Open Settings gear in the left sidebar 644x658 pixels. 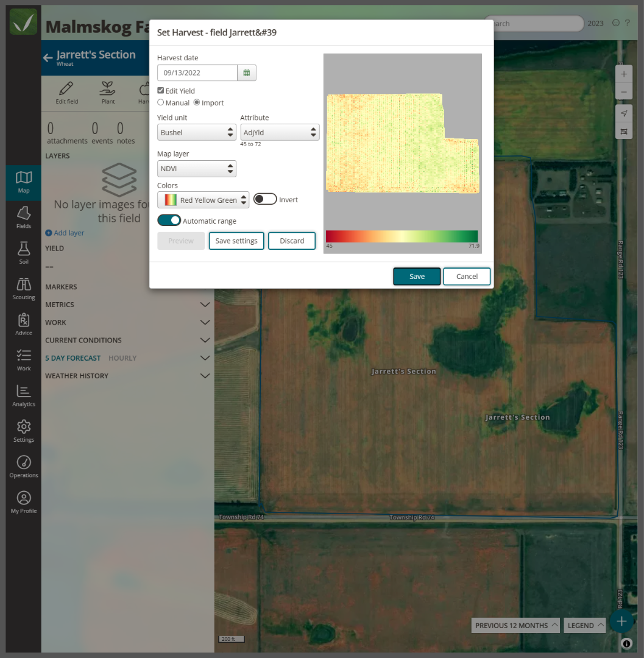click(x=24, y=431)
